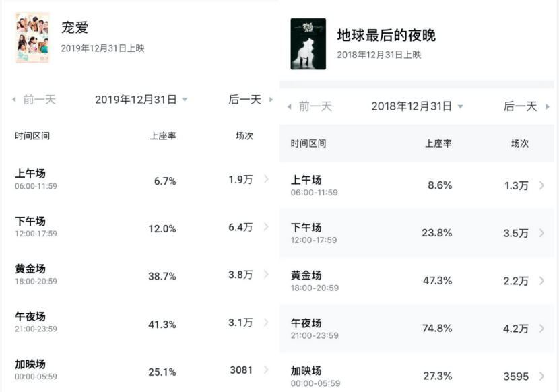The height and width of the screenshot is (392, 559).
Task: Click right arrow beside 后一天 for 地球最后的夜晚
Action: [548, 106]
